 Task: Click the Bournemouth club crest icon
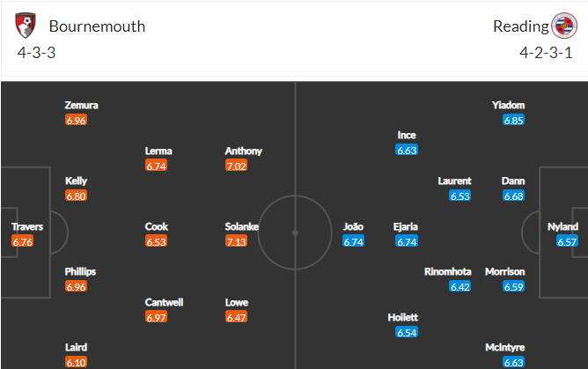[26, 26]
